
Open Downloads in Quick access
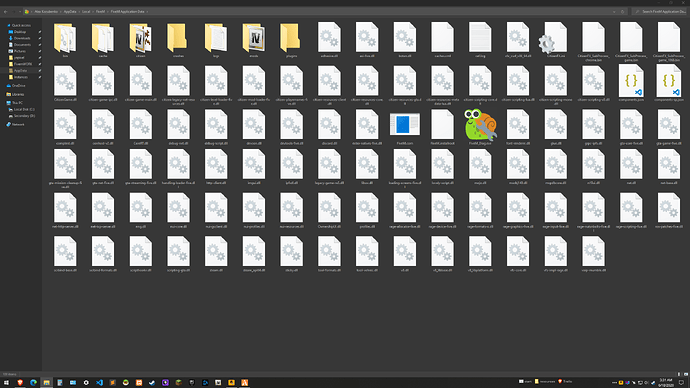[x=22, y=38]
